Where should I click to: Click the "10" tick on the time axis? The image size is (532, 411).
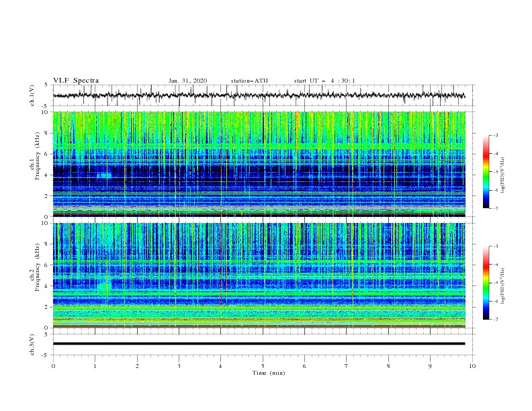(x=472, y=366)
